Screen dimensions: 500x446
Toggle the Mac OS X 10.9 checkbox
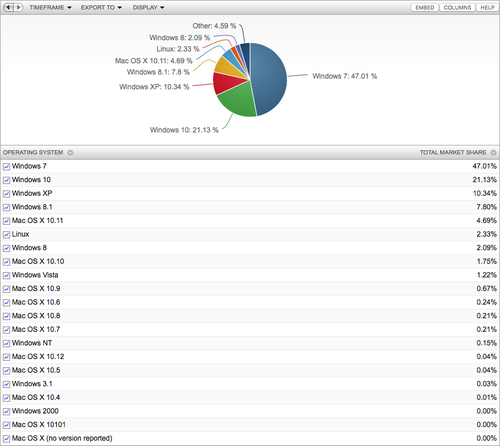click(x=6, y=289)
